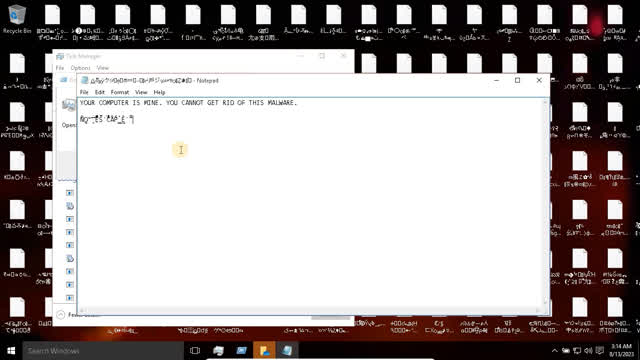
Task: Click the orange highlighted taskbar app button
Action: (264, 351)
